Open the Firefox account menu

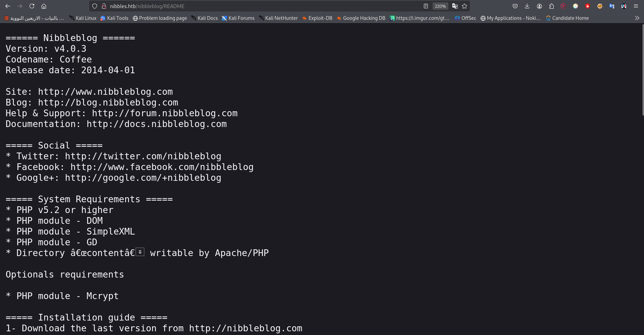[539, 6]
